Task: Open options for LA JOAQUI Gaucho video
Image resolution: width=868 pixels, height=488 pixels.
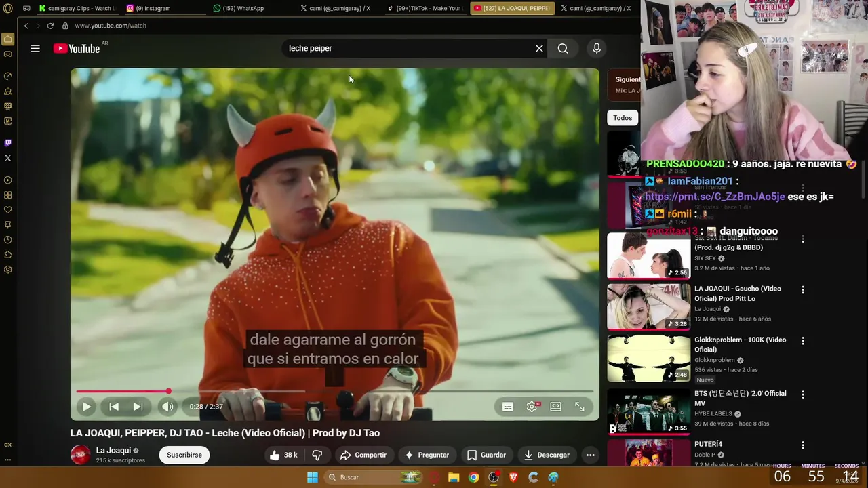Action: [803, 290]
